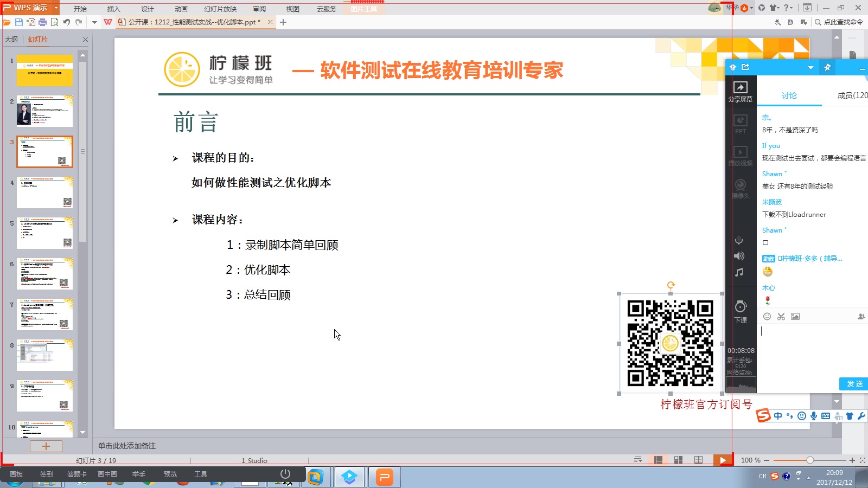This screenshot has width=868, height=488.
Task: Expand the quick access toolbar dropdown arrow
Action: (94, 22)
